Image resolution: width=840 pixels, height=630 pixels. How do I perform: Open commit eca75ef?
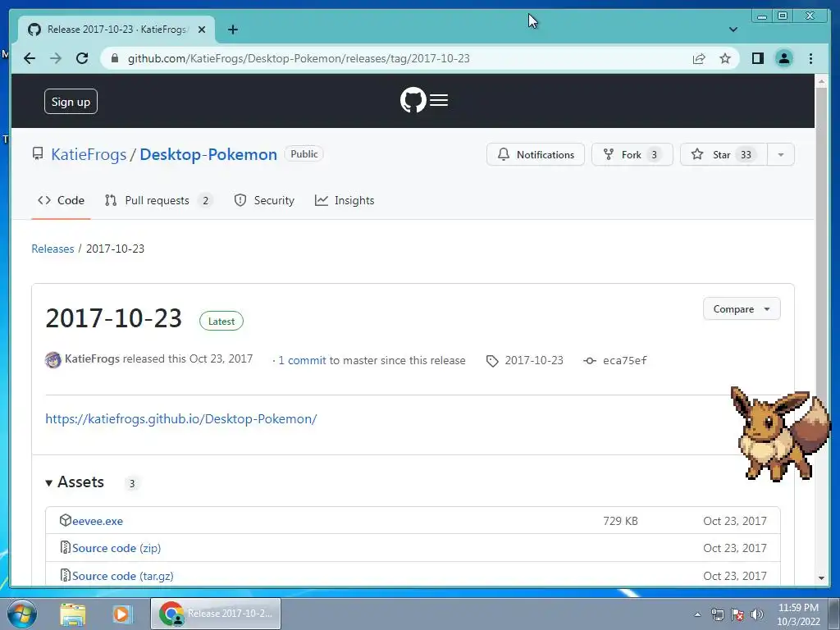pyautogui.click(x=624, y=361)
